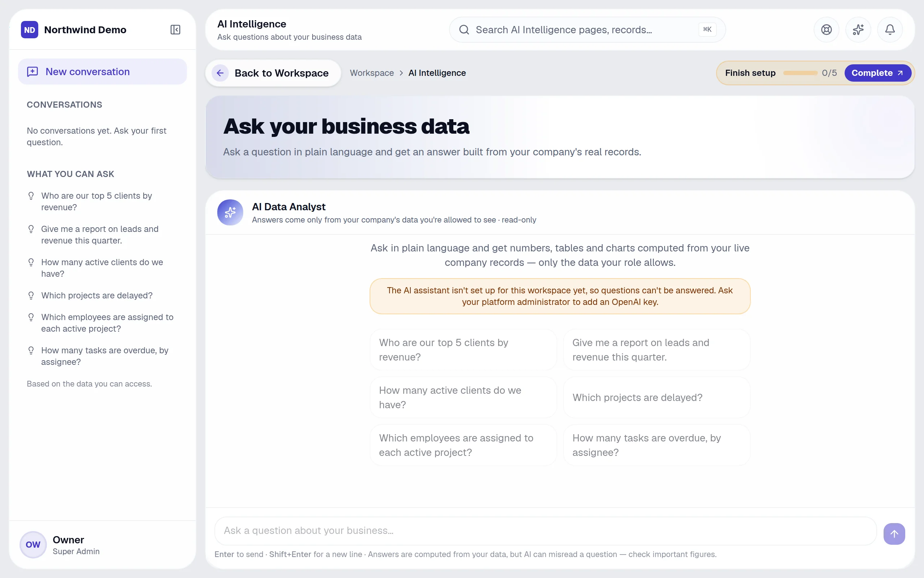This screenshot has height=578, width=924.
Task: Click lightbulb beside 'Which projects are delayed?'
Action: point(31,296)
